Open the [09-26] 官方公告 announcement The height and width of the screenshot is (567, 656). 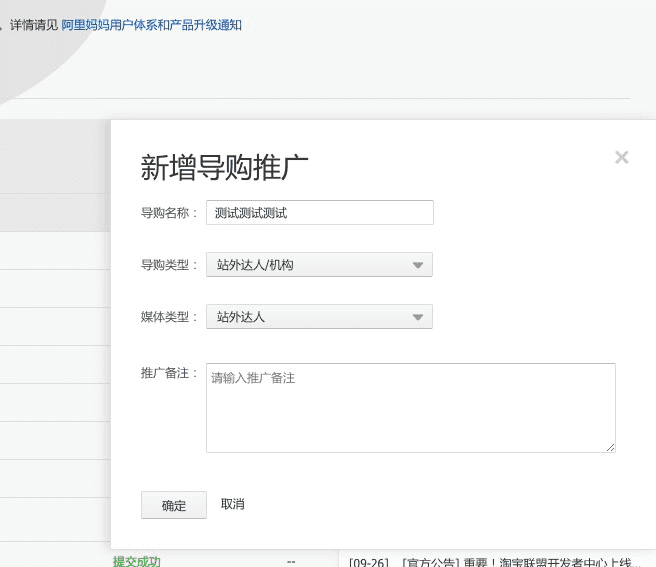(x=495, y=562)
